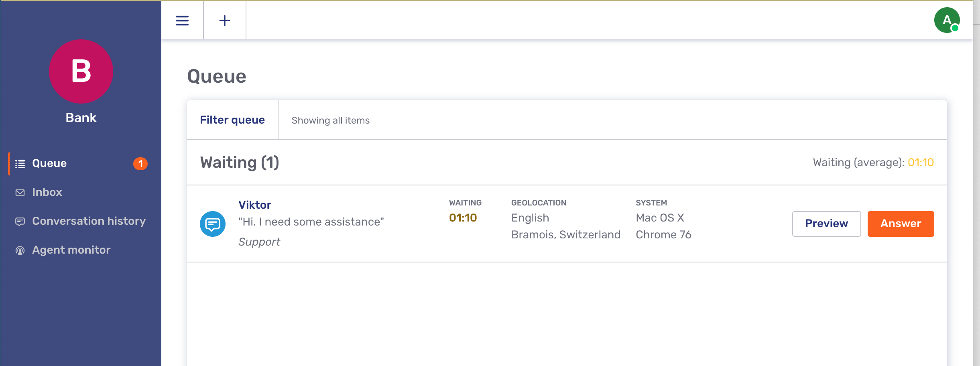
Task: Select Queue in the sidebar
Action: coord(49,163)
